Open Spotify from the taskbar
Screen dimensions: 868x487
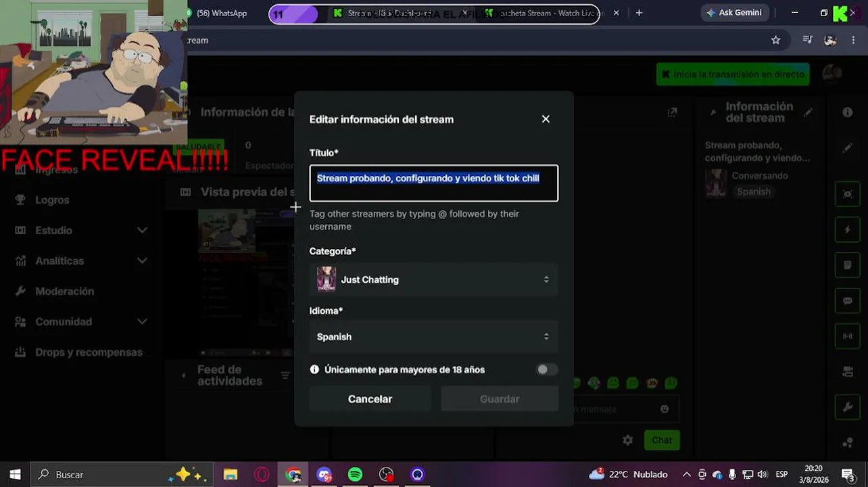(x=355, y=475)
